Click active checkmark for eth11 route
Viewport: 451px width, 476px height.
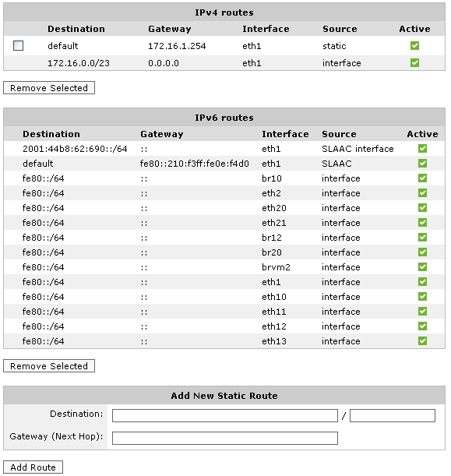coord(422,312)
